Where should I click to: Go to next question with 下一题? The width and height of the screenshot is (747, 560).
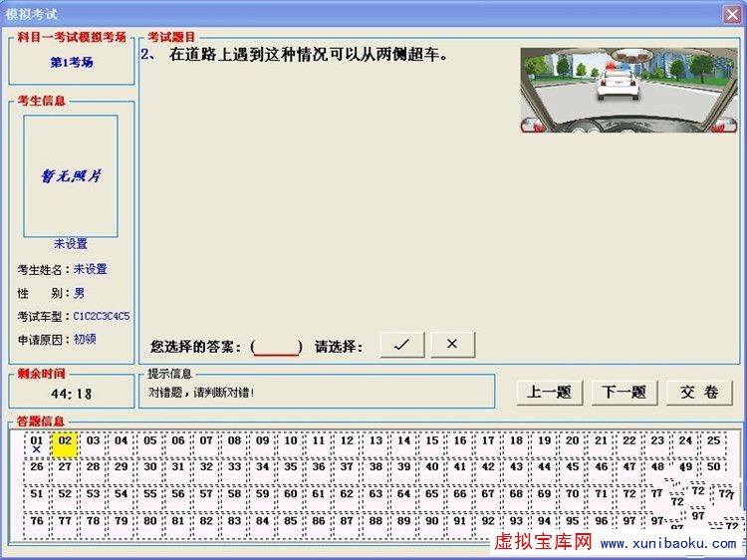click(x=624, y=392)
